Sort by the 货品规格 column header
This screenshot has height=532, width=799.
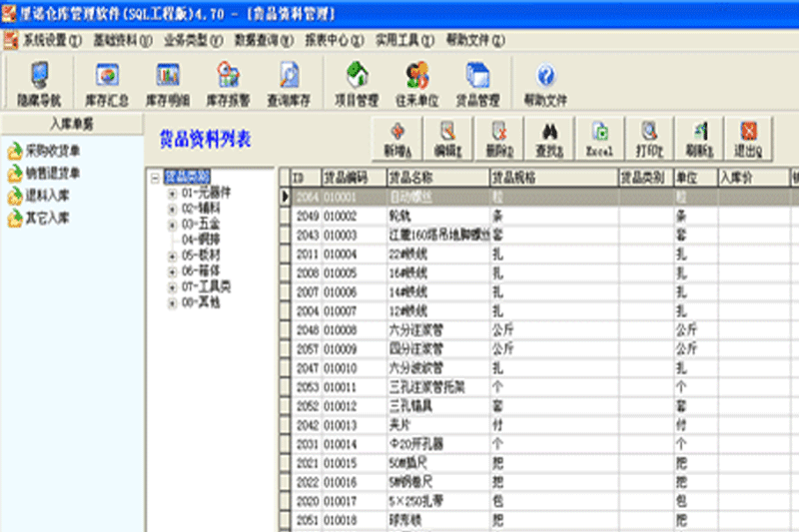pos(554,177)
